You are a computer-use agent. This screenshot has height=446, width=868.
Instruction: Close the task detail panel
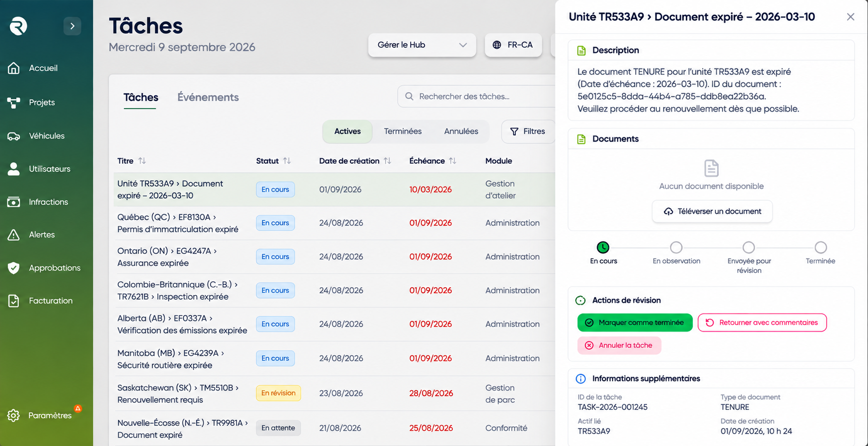851,17
